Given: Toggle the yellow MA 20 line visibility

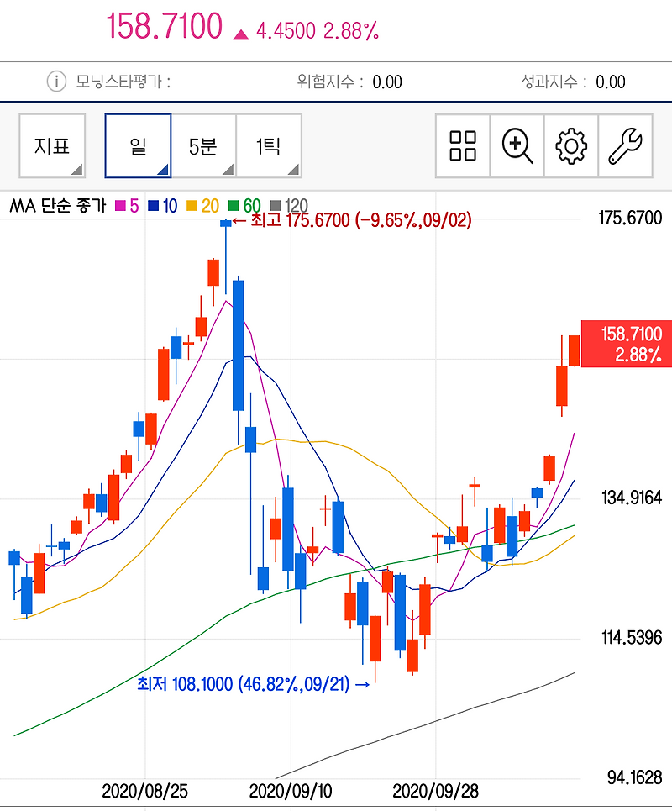Looking at the screenshot, I should (x=191, y=203).
